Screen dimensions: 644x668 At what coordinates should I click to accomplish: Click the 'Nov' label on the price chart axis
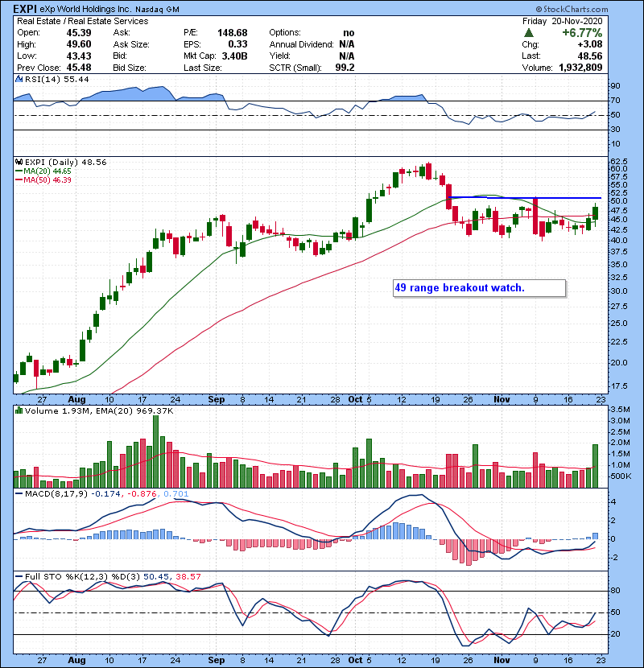502,399
